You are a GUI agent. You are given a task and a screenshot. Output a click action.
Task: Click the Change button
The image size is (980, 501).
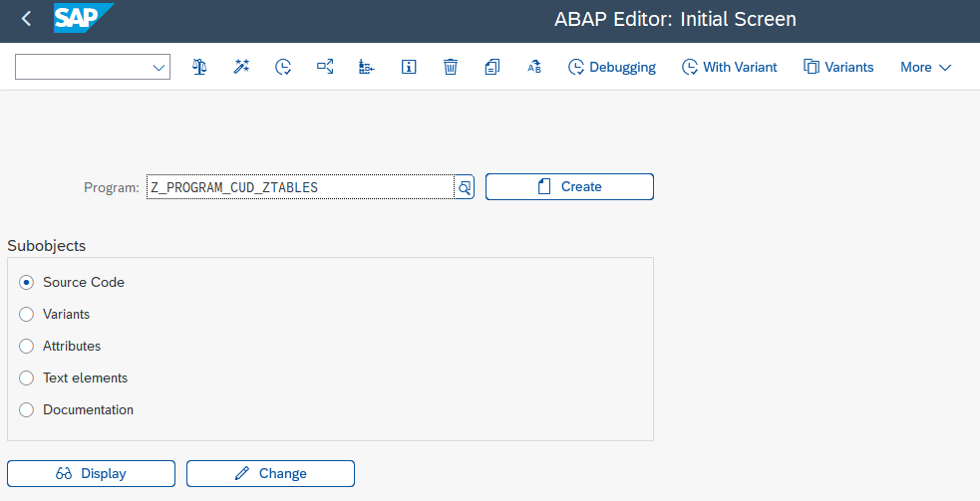coord(270,473)
